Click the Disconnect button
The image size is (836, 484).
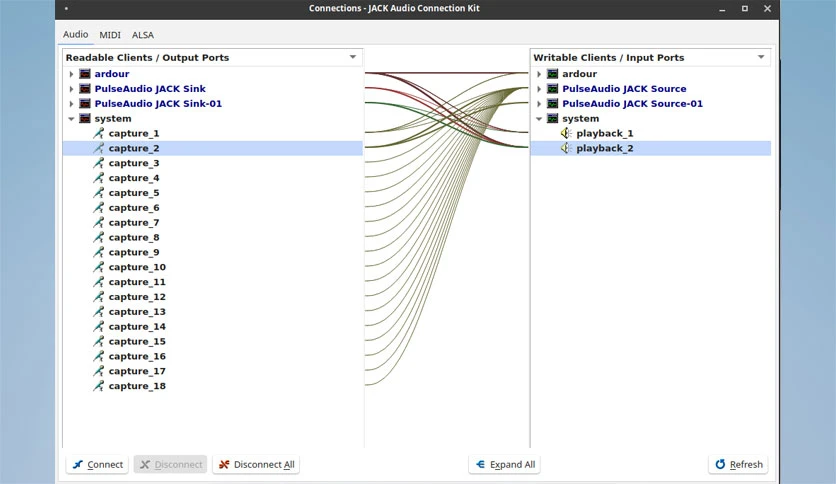click(171, 464)
